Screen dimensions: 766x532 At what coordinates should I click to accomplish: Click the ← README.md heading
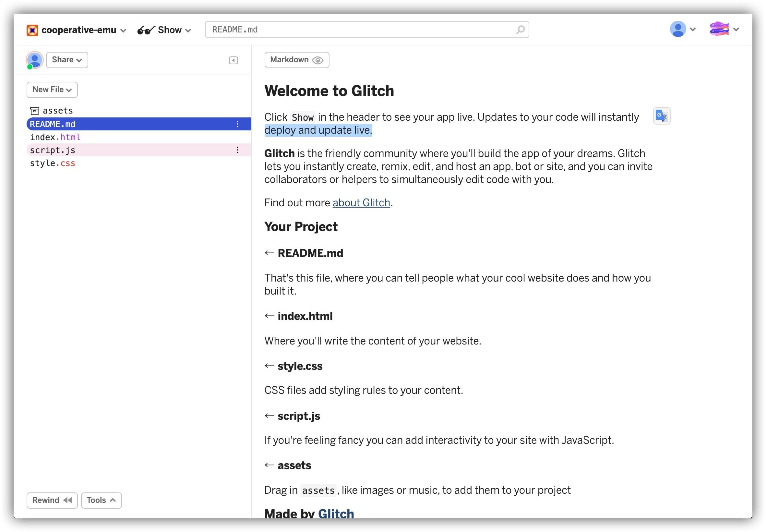304,253
